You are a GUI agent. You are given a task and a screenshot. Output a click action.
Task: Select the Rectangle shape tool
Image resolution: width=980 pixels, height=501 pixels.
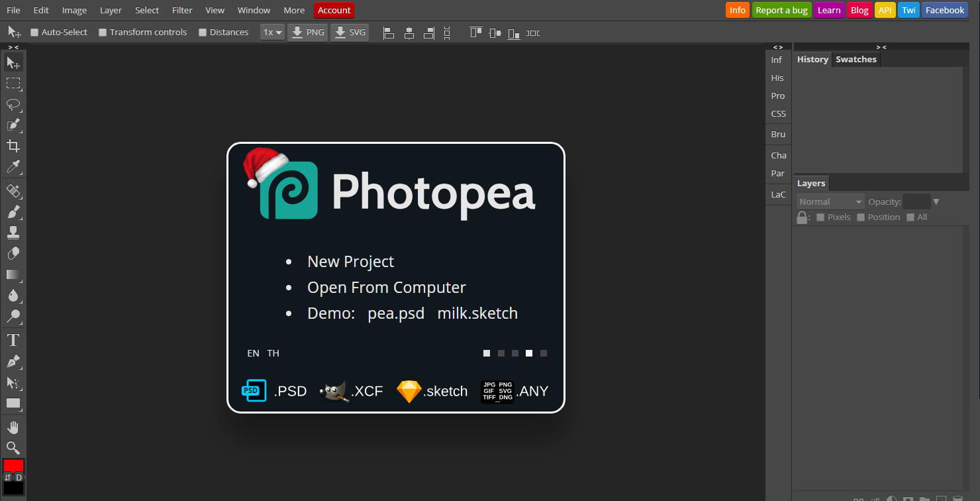(x=13, y=403)
